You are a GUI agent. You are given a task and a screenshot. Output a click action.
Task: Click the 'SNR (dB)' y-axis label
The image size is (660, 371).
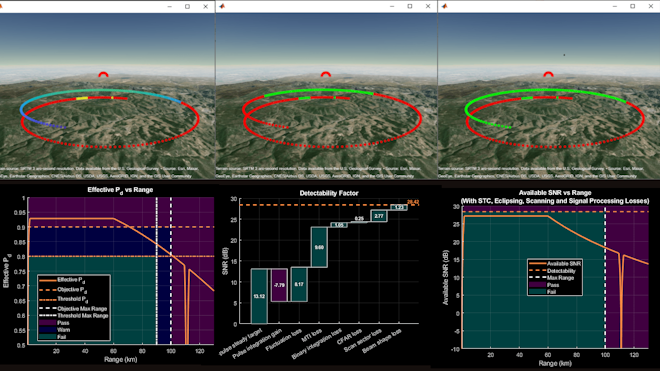point(225,261)
